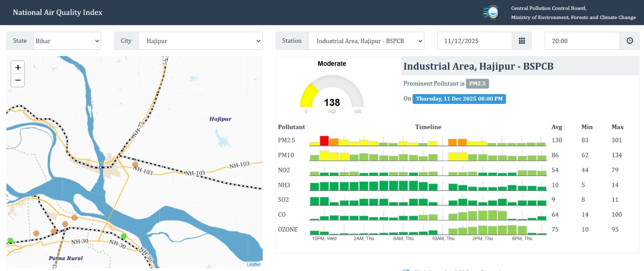644x271 pixels.
Task: Select the orange station marker near NH-103
Action: [x=135, y=164]
